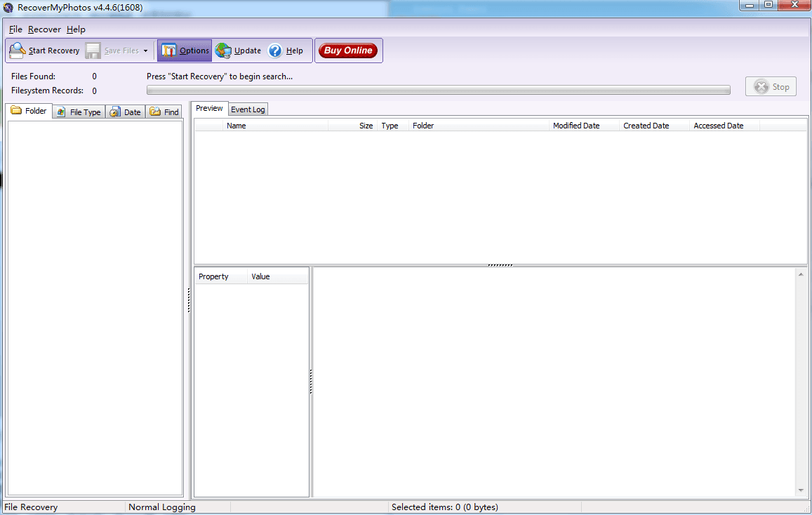
Task: Click the Folder tab's folder icon
Action: pos(16,110)
